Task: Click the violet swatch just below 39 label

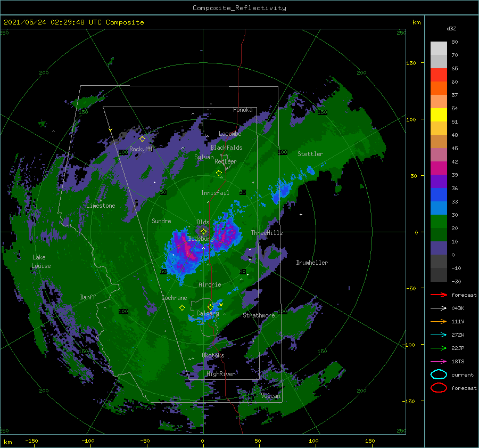Action: (439, 181)
